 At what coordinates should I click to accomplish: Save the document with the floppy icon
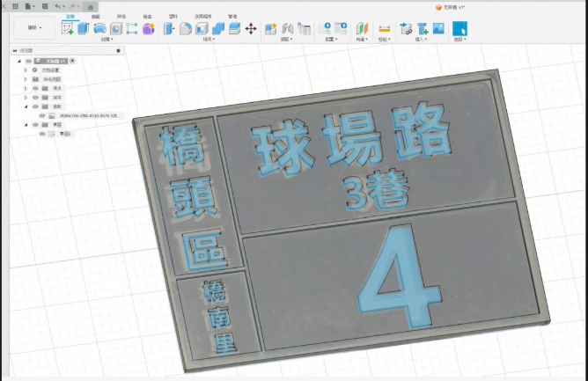coord(45,6)
